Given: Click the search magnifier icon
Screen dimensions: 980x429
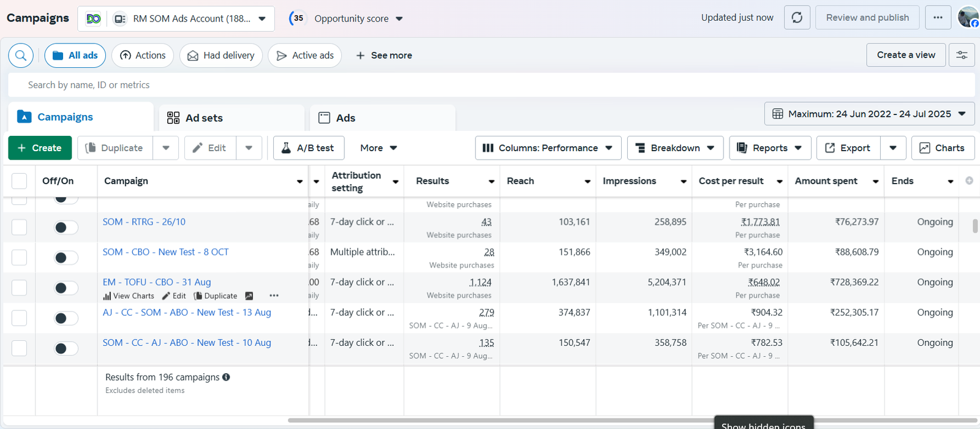Looking at the screenshot, I should (x=21, y=56).
